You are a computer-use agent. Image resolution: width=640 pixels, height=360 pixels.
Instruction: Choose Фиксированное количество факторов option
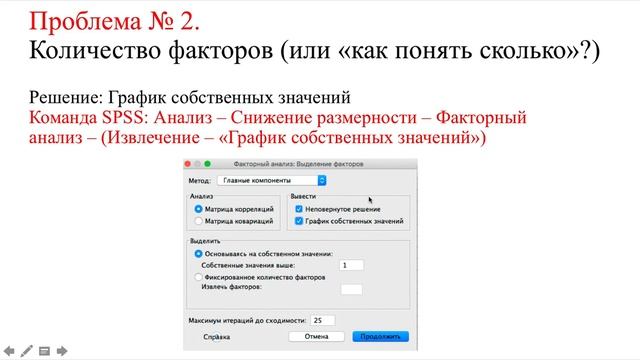tap(198, 277)
